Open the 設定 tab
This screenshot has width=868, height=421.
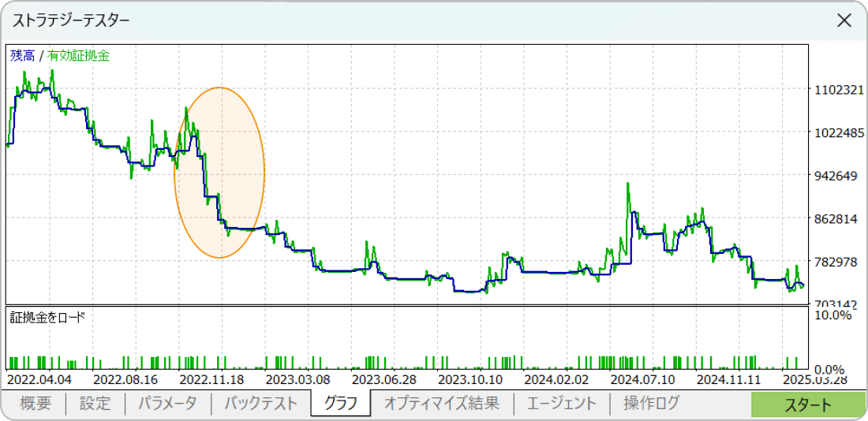pyautogui.click(x=95, y=404)
